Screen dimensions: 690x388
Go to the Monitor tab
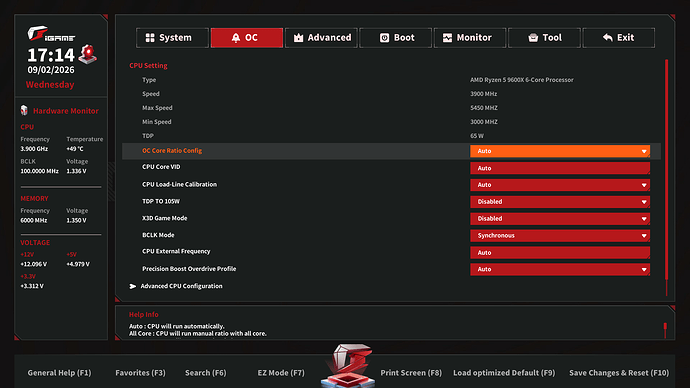pos(470,38)
